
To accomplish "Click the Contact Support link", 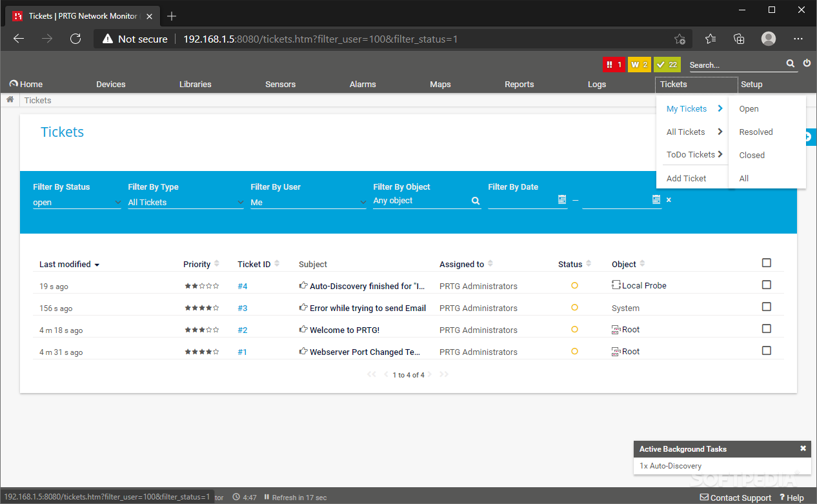I will click(736, 498).
